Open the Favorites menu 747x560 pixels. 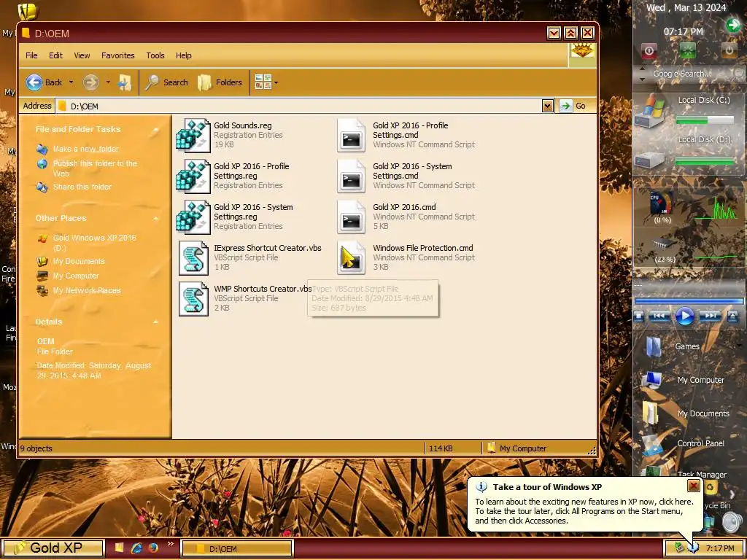(117, 55)
